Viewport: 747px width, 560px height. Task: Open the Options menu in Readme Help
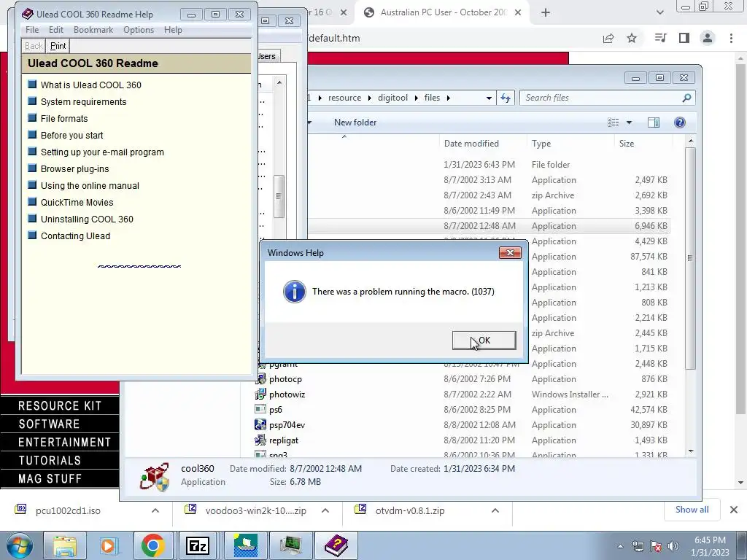click(x=139, y=29)
